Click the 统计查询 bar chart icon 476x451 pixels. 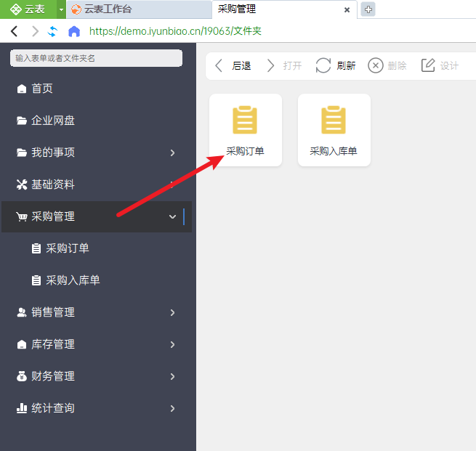(x=22, y=408)
